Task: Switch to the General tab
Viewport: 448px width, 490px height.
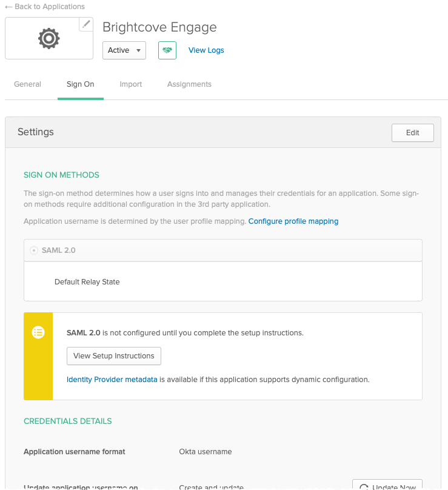Action: [27, 84]
